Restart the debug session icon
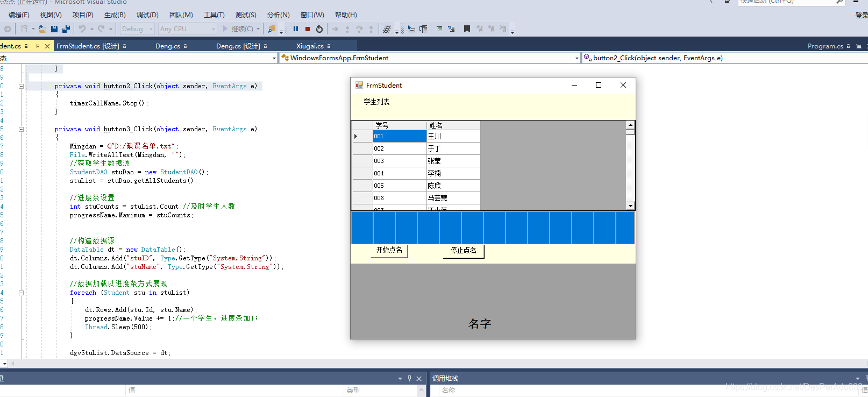The height and width of the screenshot is (397, 868). (x=319, y=29)
